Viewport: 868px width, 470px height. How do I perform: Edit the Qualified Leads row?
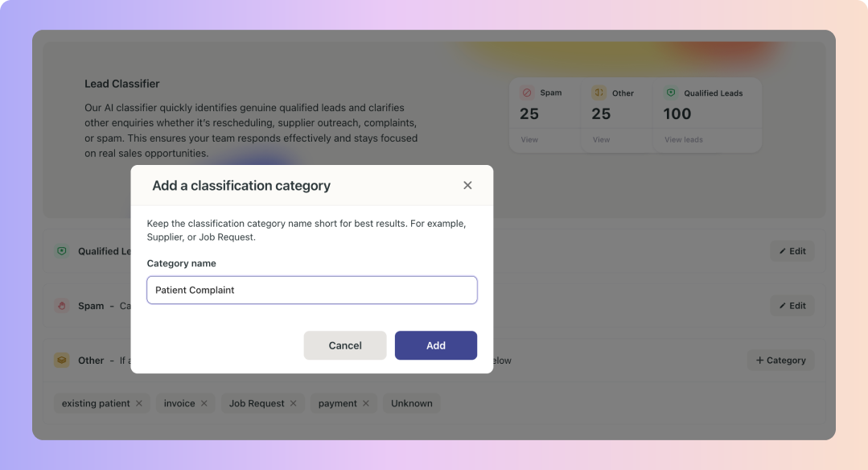[x=792, y=251]
